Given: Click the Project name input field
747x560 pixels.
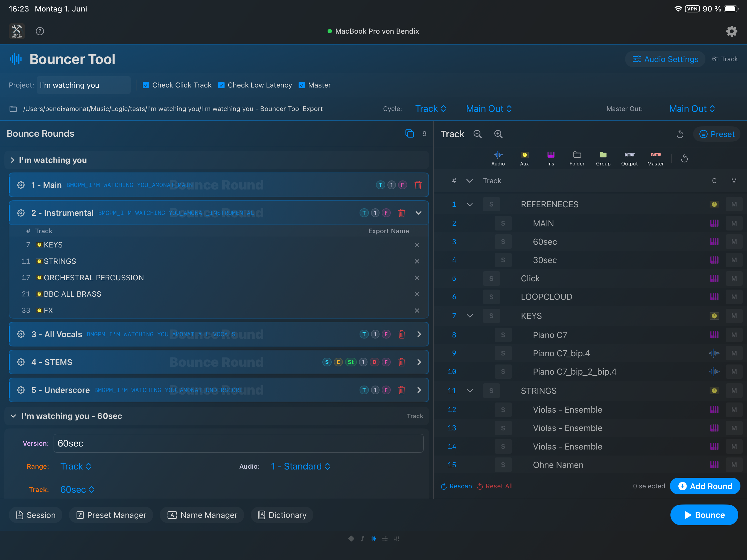Looking at the screenshot, I should point(83,86).
